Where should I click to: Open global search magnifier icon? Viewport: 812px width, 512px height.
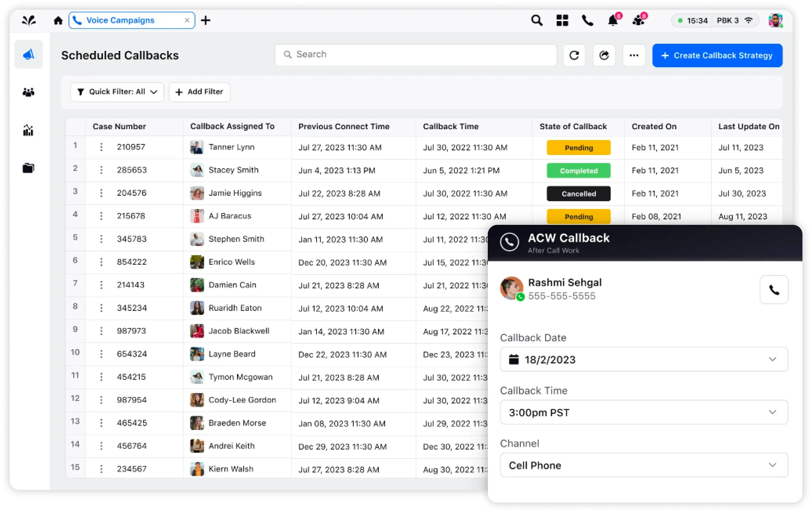tap(536, 21)
